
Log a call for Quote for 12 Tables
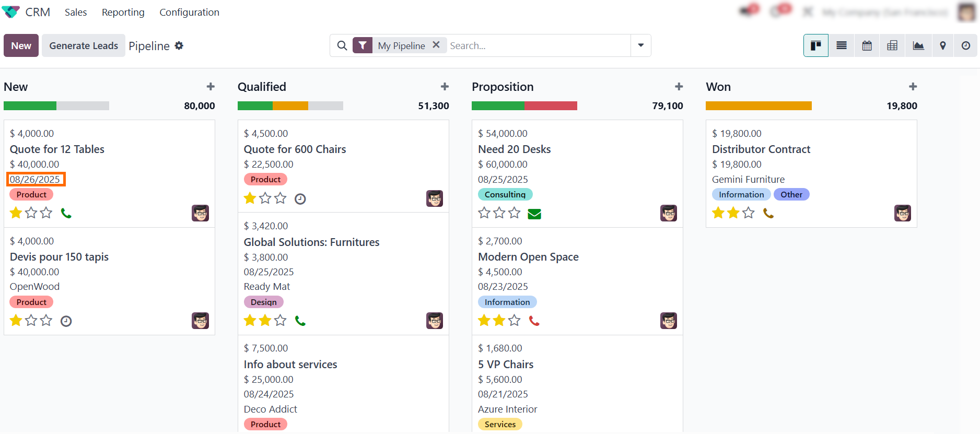(66, 213)
